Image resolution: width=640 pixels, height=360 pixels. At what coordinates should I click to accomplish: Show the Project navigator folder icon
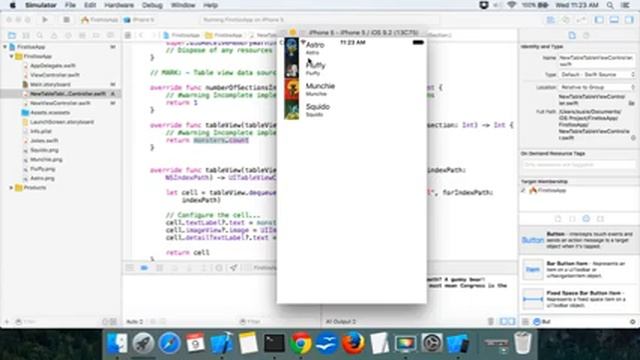coord(12,36)
